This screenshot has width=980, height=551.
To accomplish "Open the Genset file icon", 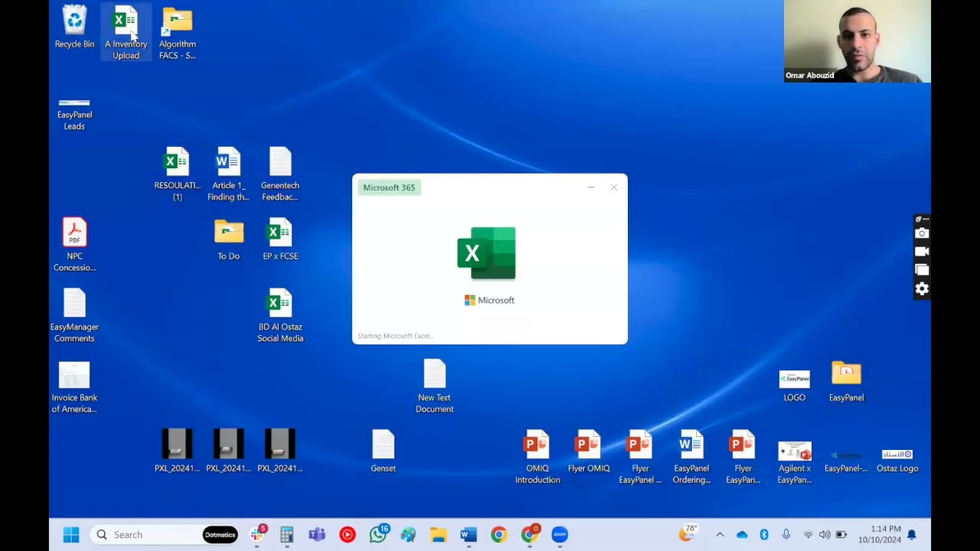I will (383, 452).
